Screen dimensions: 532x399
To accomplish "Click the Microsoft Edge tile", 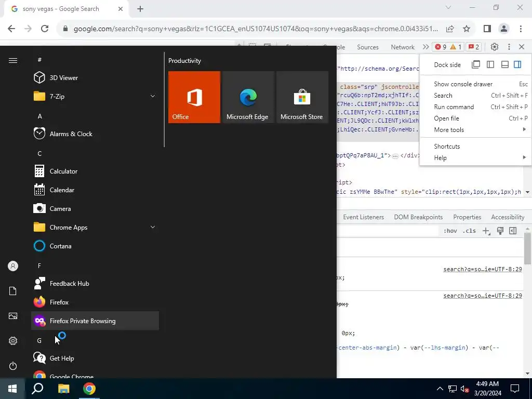I will [x=248, y=97].
